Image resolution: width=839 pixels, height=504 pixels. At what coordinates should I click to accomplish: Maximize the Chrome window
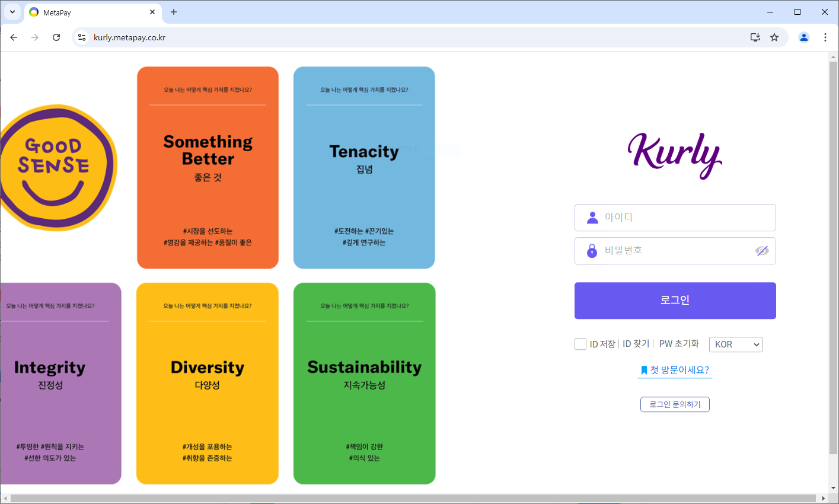(x=797, y=12)
